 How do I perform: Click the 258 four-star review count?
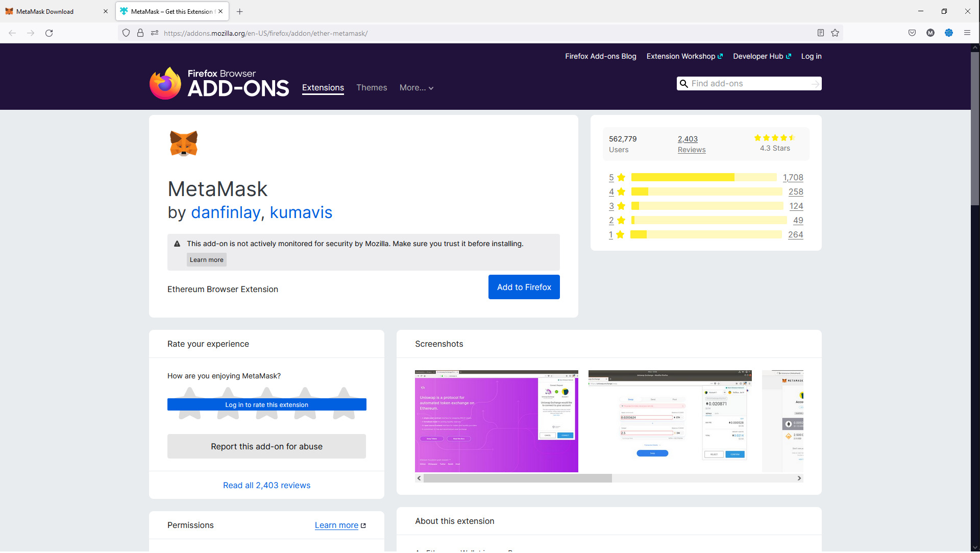[x=796, y=192]
